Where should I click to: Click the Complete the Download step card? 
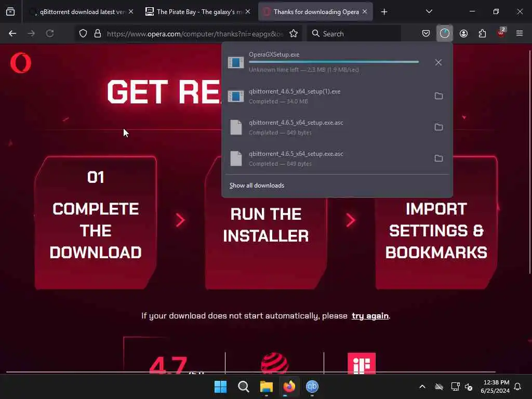[96, 223]
